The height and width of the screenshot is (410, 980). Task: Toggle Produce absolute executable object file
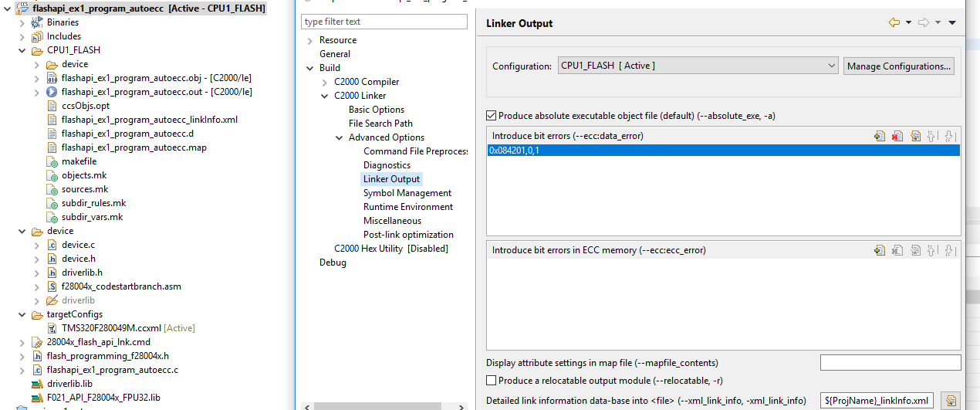click(492, 116)
